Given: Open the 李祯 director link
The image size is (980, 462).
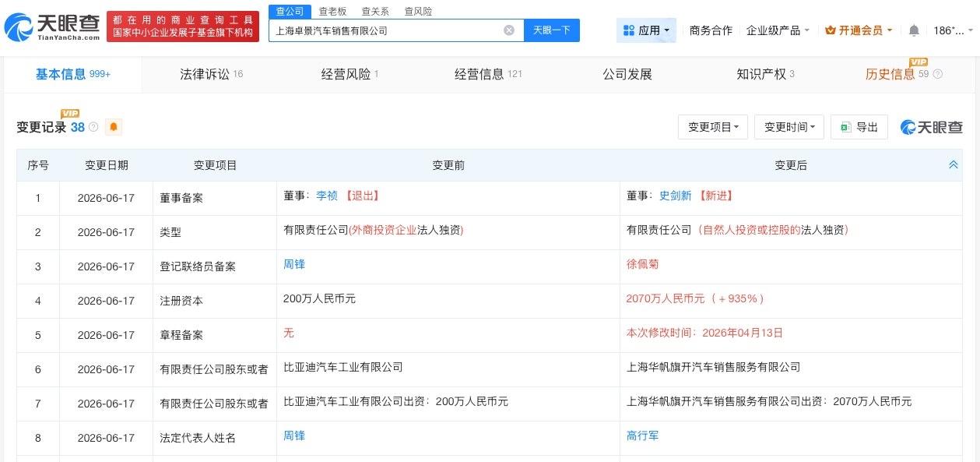Looking at the screenshot, I should pos(326,196).
